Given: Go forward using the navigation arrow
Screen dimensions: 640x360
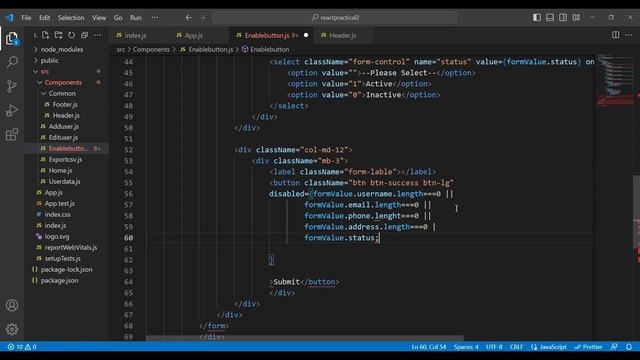Looking at the screenshot, I should point(202,18).
